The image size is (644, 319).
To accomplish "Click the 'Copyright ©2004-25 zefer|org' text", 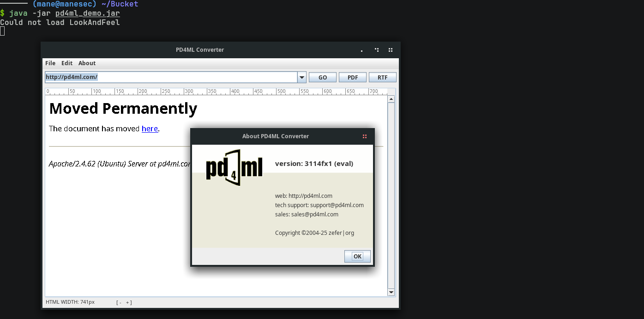I will point(315,233).
